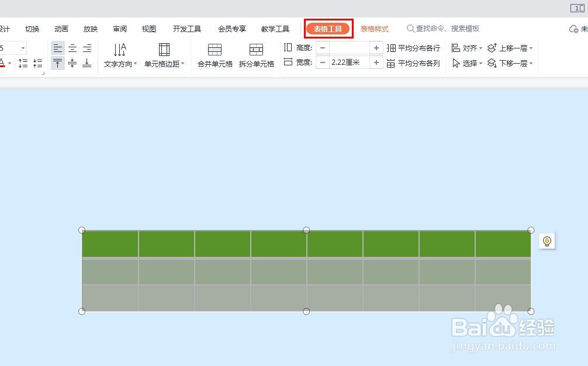Open 选择 select dropdown
The width and height of the screenshot is (588, 366).
[467, 63]
